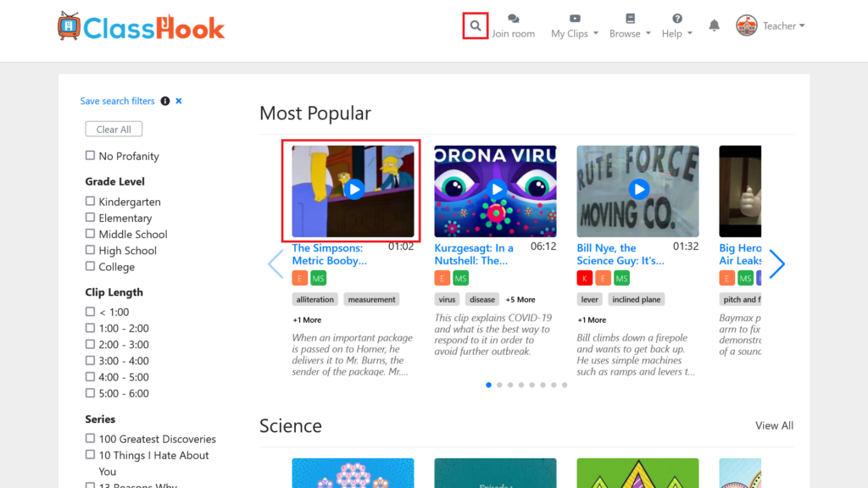This screenshot has height=488, width=868.
Task: Go to previous carousel slide arrow
Action: [275, 263]
